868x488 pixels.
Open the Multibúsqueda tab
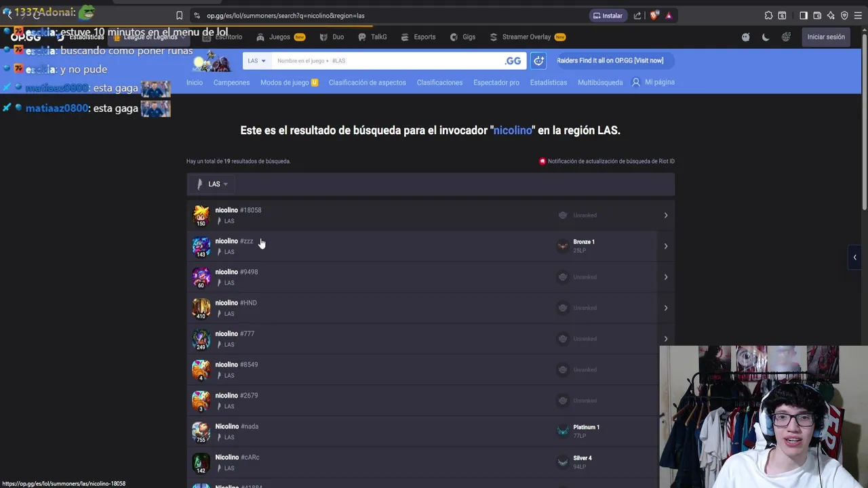click(x=600, y=82)
